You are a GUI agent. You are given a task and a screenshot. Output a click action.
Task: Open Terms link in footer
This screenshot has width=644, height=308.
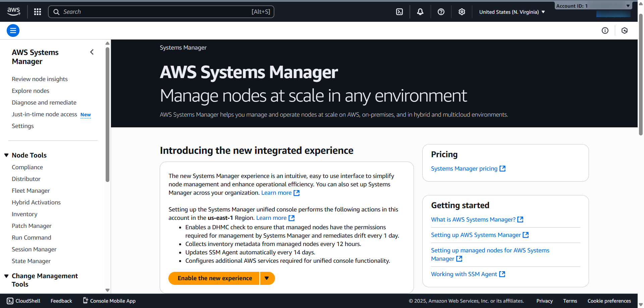tap(570, 301)
